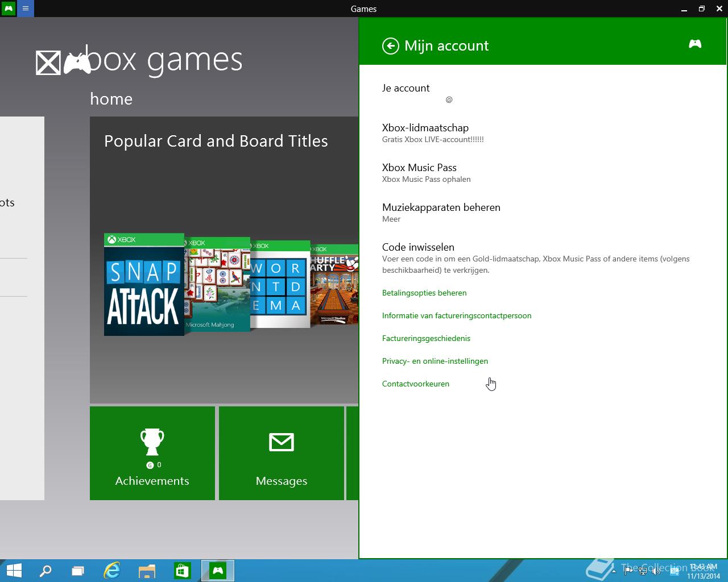Click Contactvoorkeuren link
The width and height of the screenshot is (728, 582).
tap(416, 384)
